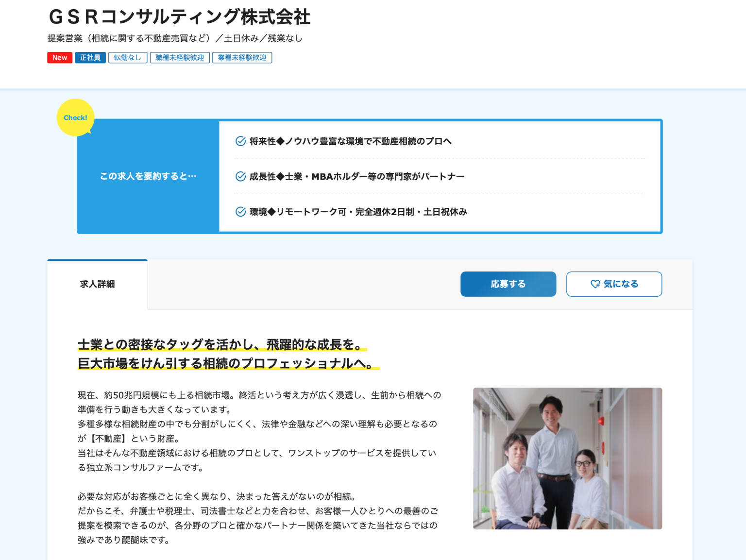Click the red New tag
Screen dimensions: 746x560
point(60,58)
